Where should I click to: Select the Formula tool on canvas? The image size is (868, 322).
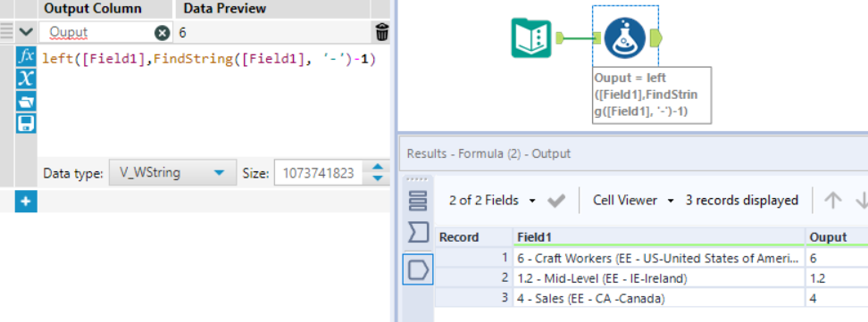pyautogui.click(x=624, y=37)
